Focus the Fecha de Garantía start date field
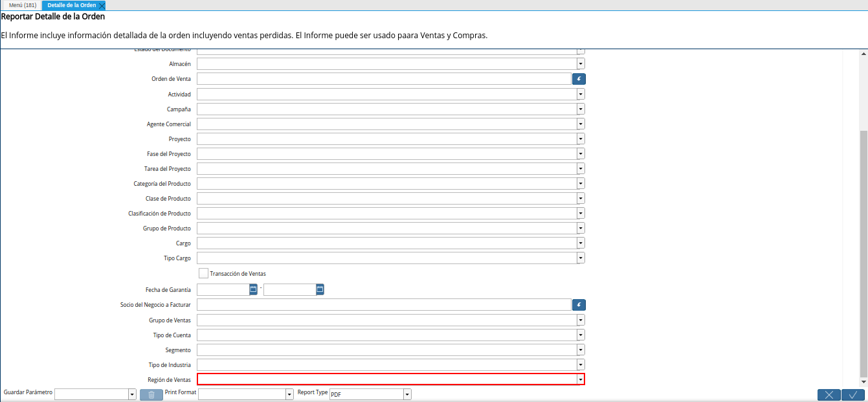 pyautogui.click(x=223, y=290)
